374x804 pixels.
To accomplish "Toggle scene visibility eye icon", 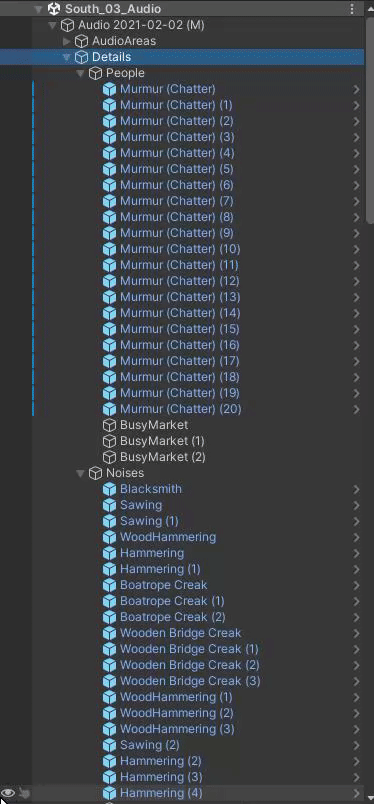I will coord(9,793).
